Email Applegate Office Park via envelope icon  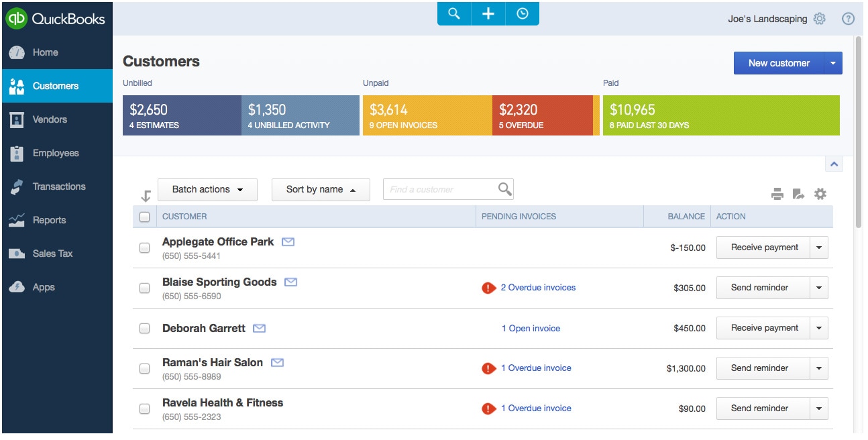[287, 241]
